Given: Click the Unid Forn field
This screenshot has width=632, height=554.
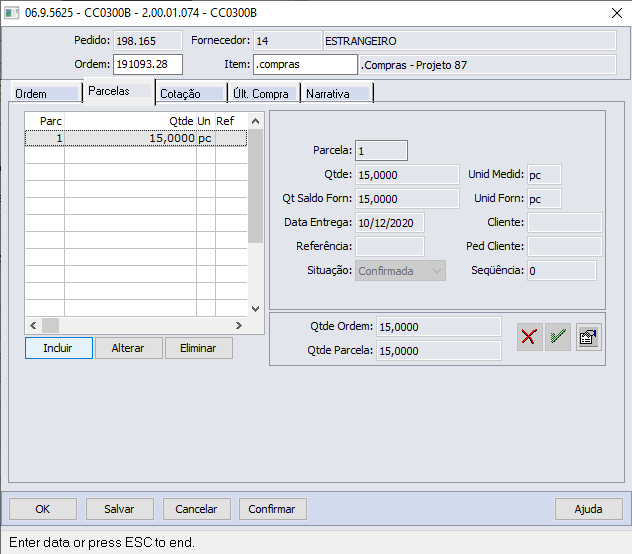Looking at the screenshot, I should 544,198.
